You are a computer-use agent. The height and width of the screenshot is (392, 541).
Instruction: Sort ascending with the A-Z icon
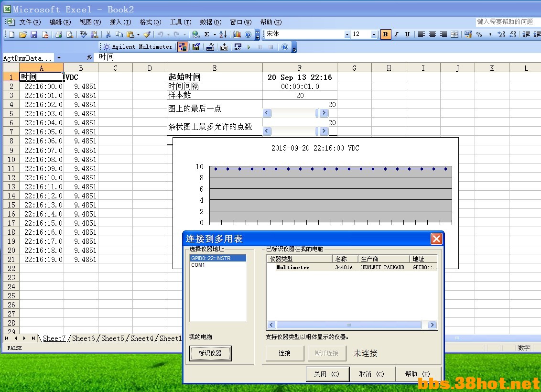[223, 34]
